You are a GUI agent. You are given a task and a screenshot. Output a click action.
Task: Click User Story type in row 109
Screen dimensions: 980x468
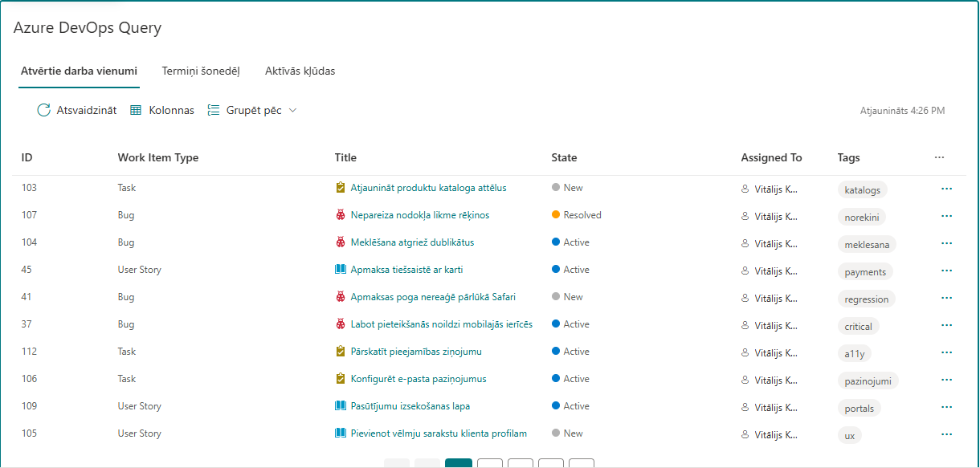pyautogui.click(x=140, y=406)
